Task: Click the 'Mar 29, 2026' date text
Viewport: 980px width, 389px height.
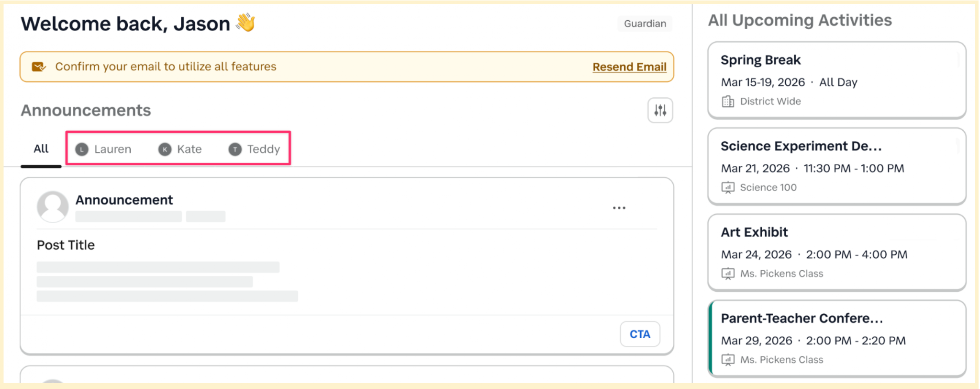Action: (x=757, y=341)
